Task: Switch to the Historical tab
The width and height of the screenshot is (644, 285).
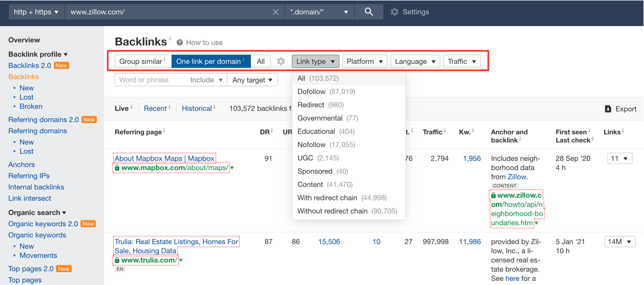Action: pyautogui.click(x=197, y=108)
